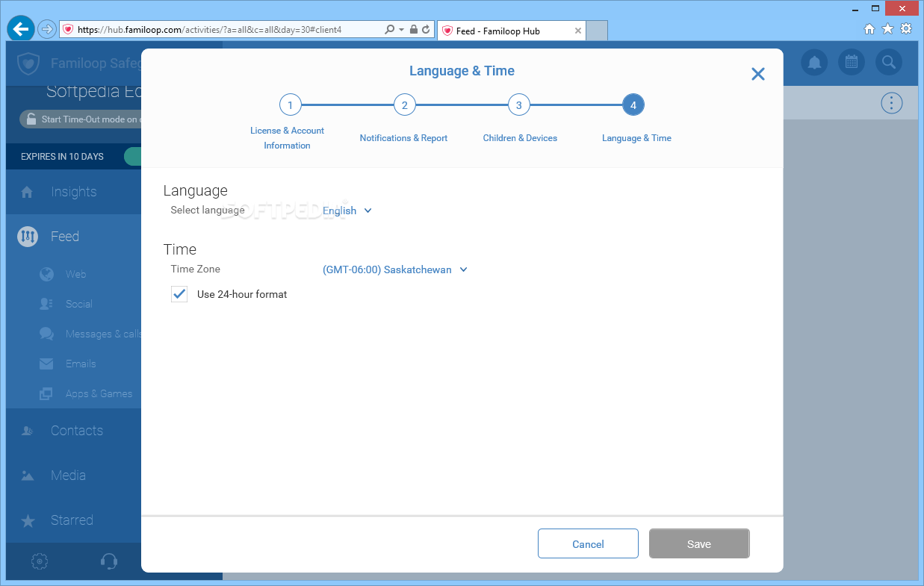Open Social feed item

point(78,304)
